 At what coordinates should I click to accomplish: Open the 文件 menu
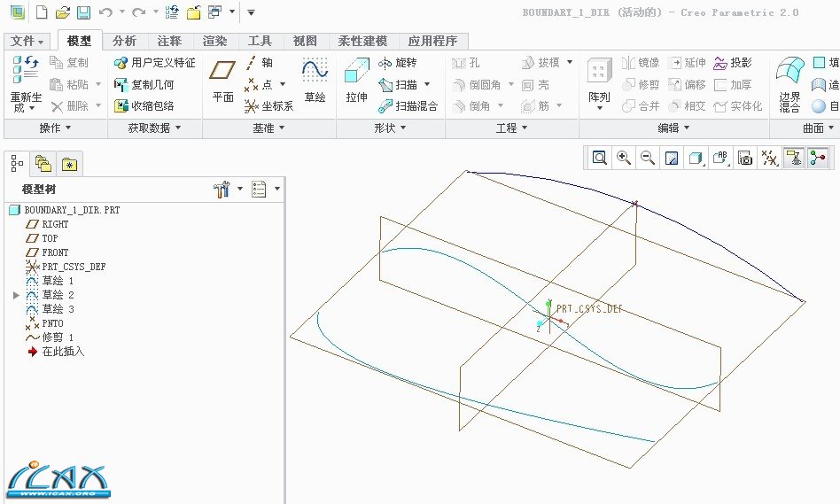point(27,41)
